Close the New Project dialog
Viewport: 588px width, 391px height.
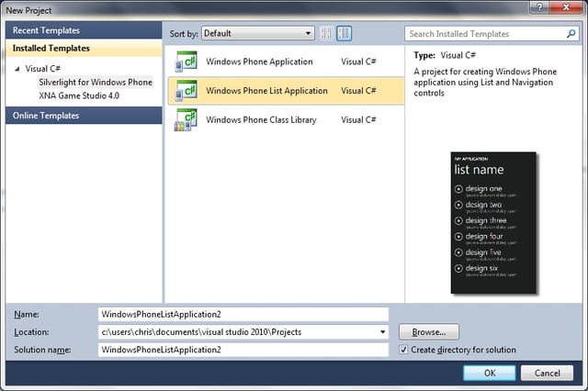(x=566, y=6)
